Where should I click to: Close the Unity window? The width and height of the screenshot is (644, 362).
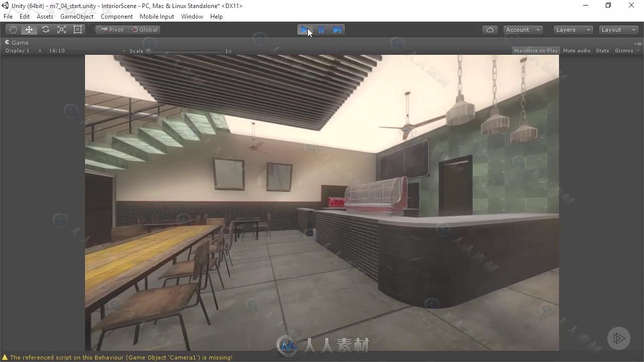click(x=631, y=6)
